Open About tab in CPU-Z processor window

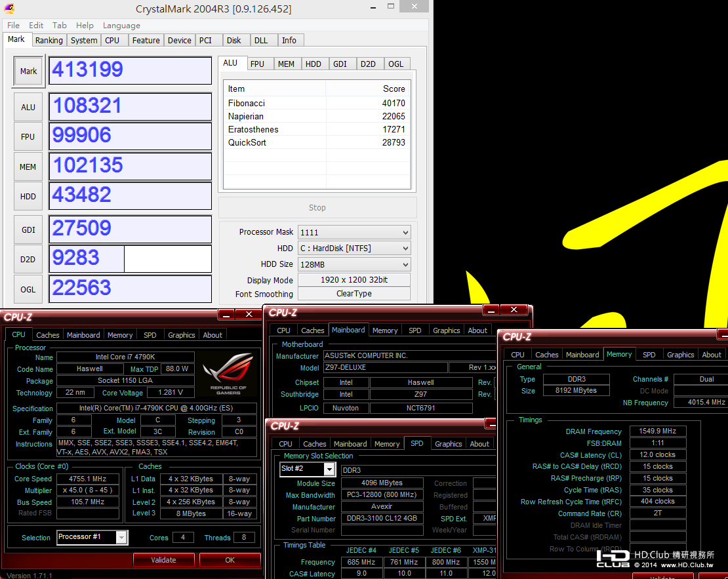[x=212, y=335]
